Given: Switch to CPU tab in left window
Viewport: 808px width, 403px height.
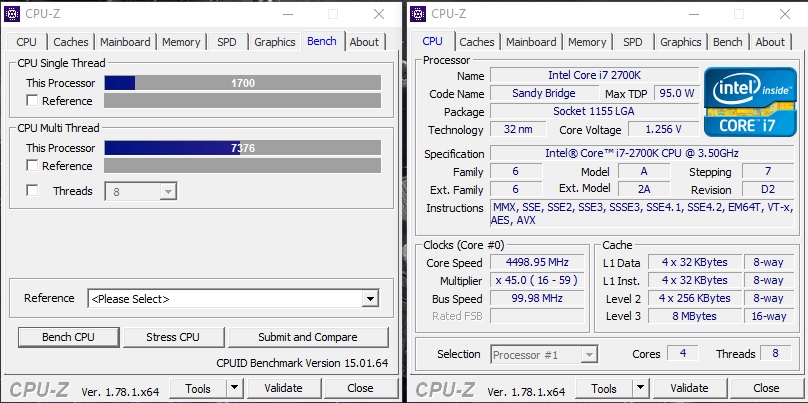Looking at the screenshot, I should [x=26, y=42].
